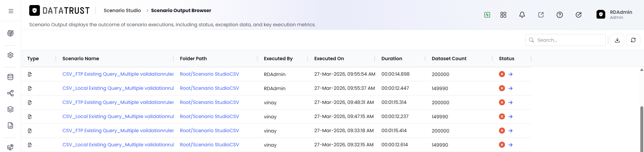This screenshot has height=152, width=644.
Task: Click the vertical scrollbar thumb
Action: pos(642,129)
